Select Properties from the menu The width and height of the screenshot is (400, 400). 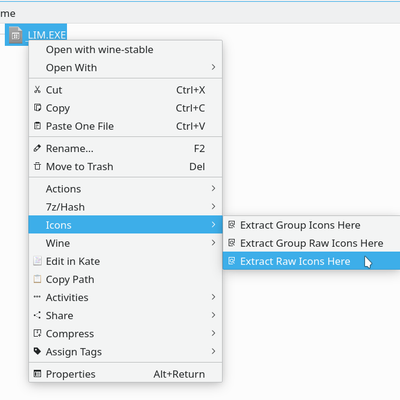[125, 374]
